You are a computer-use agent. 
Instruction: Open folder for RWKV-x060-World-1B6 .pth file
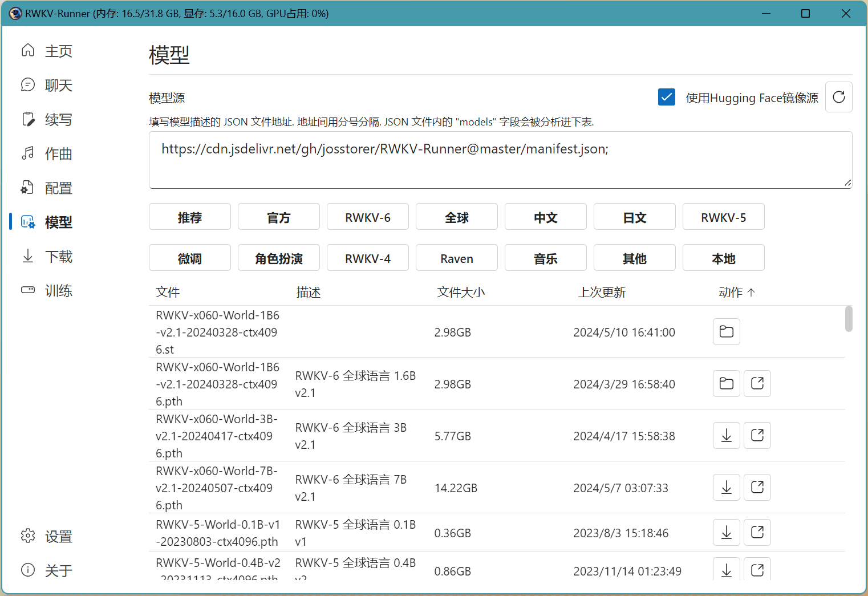[x=726, y=384]
